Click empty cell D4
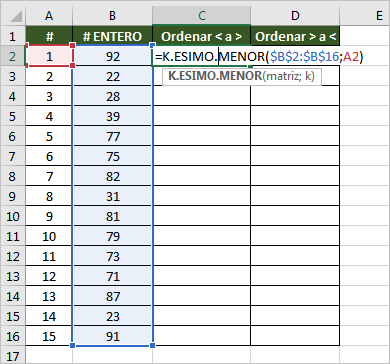 tap(295, 96)
